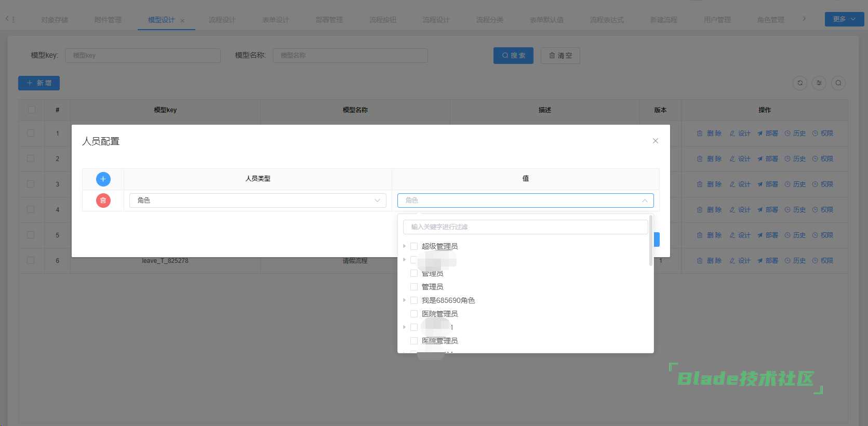Click the round search toggle icon
Viewport: 868px width, 426px height.
click(838, 83)
